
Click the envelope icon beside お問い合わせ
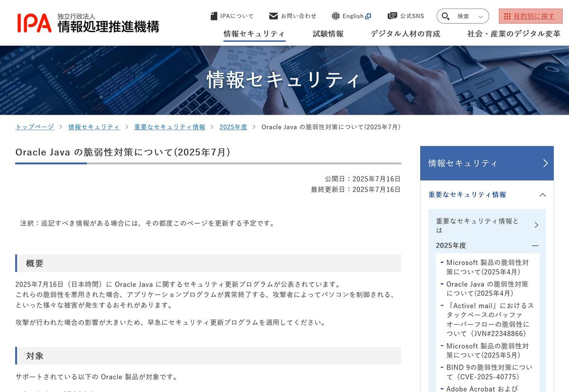point(274,16)
